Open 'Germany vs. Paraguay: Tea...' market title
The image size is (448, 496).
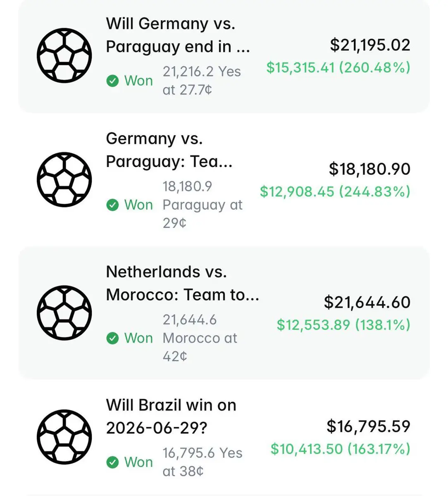(169, 150)
